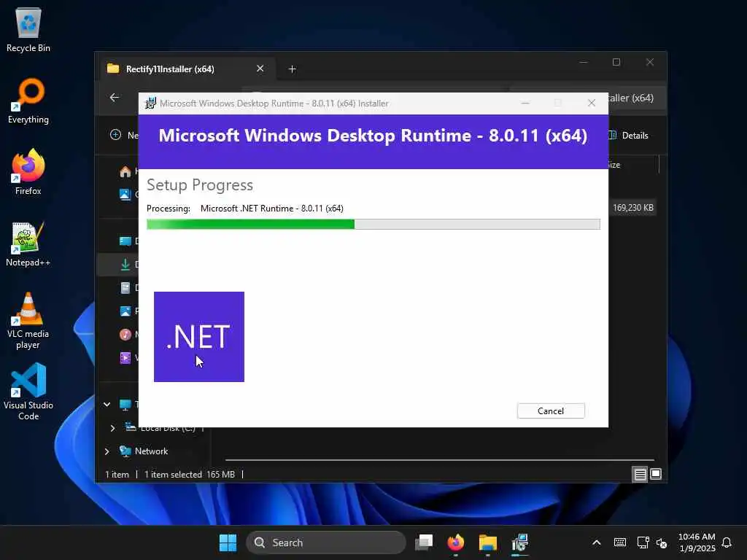Open File Explorer from the taskbar

(488, 542)
